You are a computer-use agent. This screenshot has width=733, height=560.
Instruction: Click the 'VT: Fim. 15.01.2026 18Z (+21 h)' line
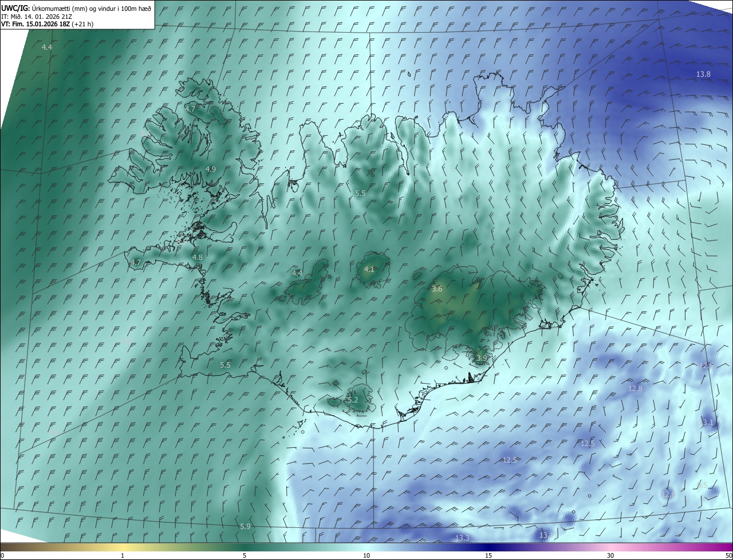click(47, 24)
